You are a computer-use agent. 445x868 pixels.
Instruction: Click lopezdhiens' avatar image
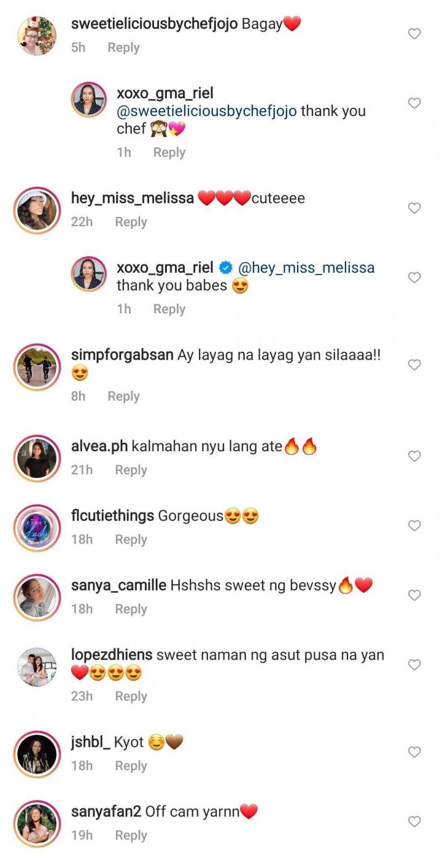coord(36,668)
